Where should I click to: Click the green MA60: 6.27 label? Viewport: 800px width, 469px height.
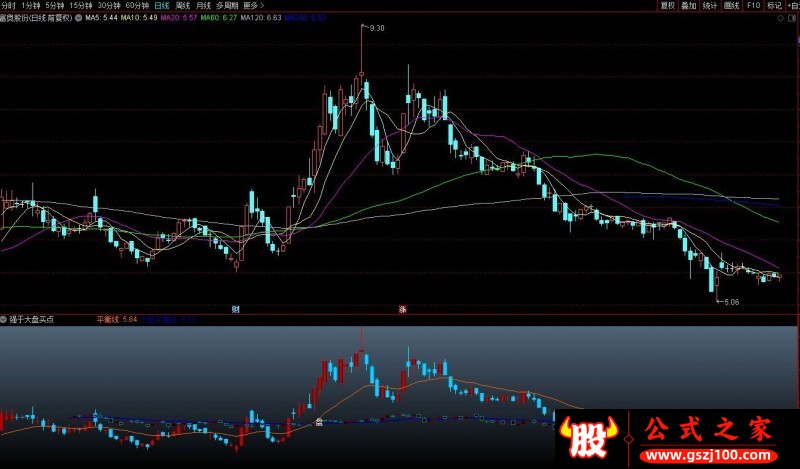(x=218, y=18)
